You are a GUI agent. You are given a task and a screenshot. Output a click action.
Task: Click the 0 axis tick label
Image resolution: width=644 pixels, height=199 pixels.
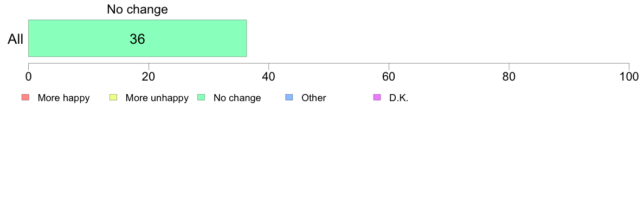28,76
